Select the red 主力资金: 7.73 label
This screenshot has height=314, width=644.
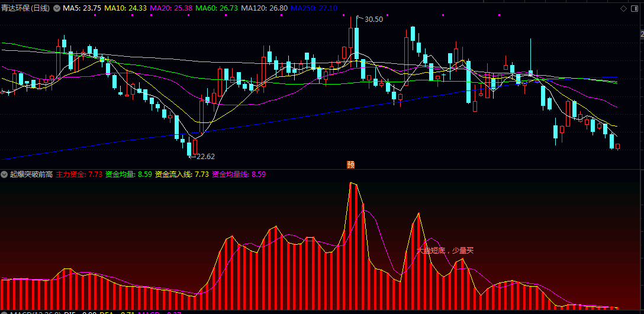coord(79,174)
